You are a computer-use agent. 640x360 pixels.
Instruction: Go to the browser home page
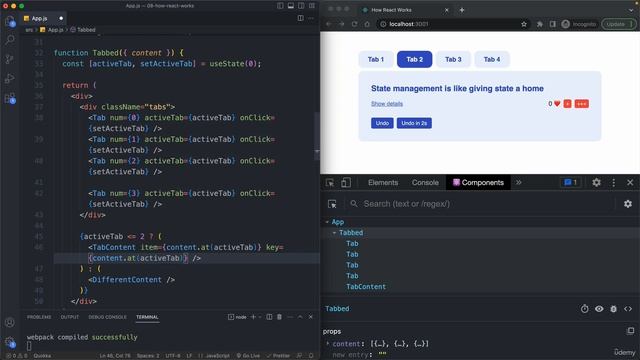367,24
